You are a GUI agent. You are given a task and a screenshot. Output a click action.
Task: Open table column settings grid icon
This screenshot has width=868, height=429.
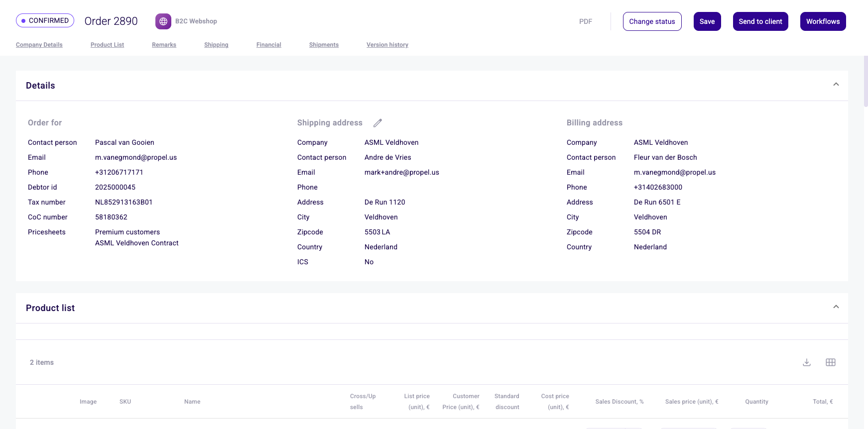coord(830,362)
